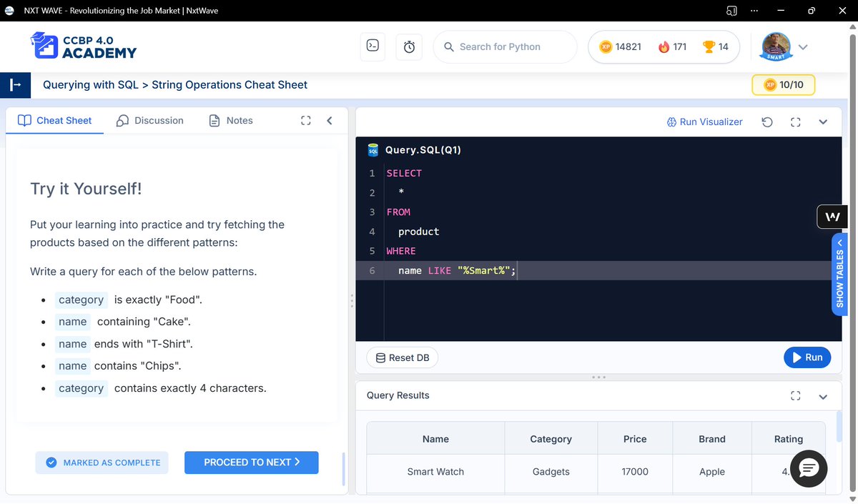Screen dimensions: 858x504
Task: Open the profile avatar picture
Action: pyautogui.click(x=776, y=46)
